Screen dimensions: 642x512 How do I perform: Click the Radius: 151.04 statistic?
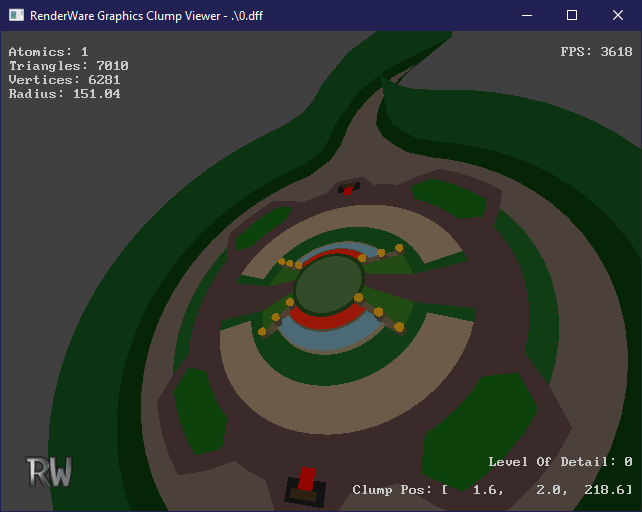(x=64, y=94)
